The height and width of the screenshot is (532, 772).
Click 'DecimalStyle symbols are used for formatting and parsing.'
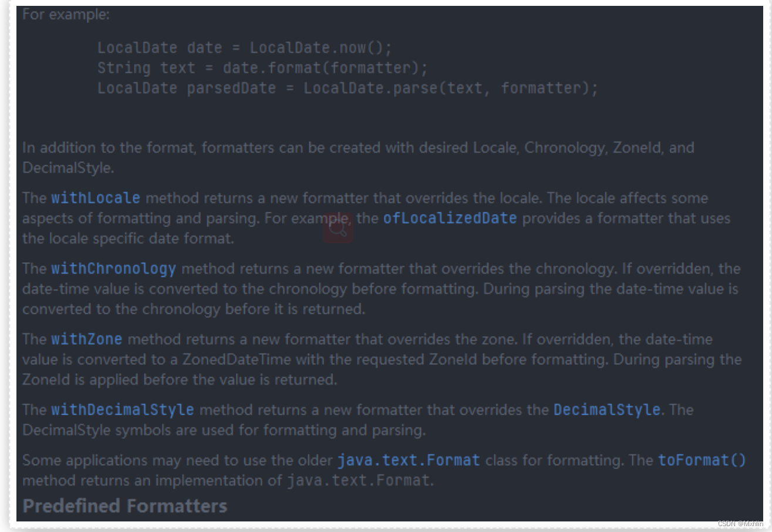[224, 431]
